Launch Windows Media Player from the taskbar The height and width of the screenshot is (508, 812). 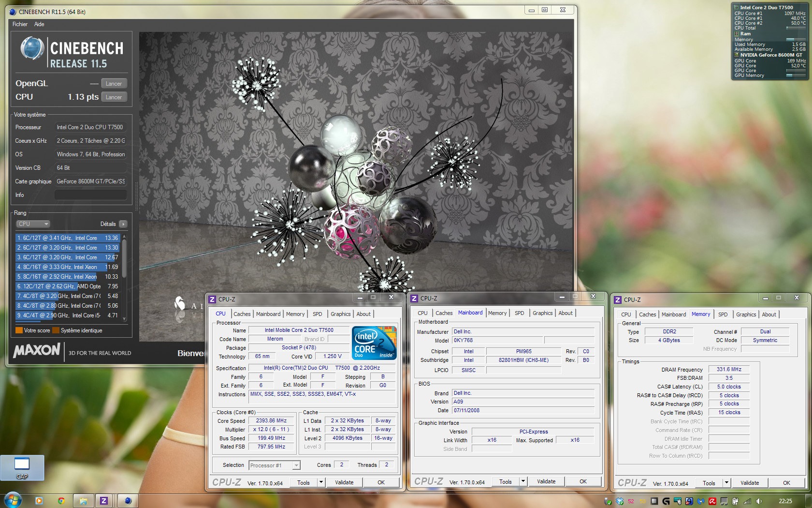(39, 501)
